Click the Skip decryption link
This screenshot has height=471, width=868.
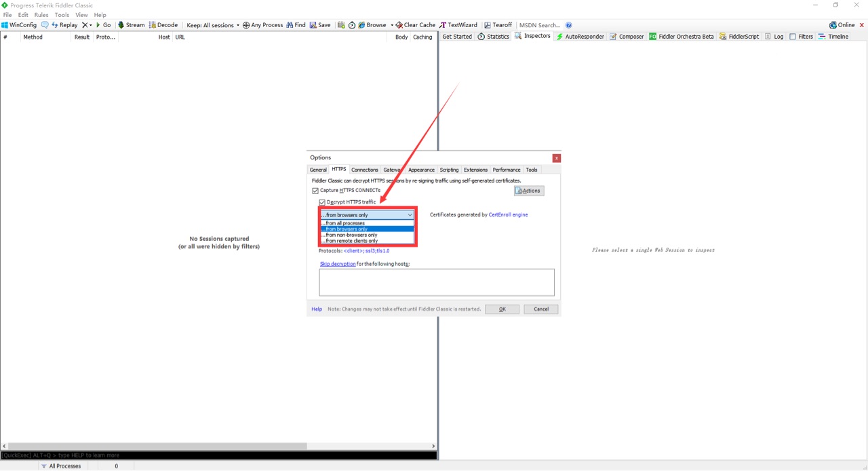coord(338,264)
